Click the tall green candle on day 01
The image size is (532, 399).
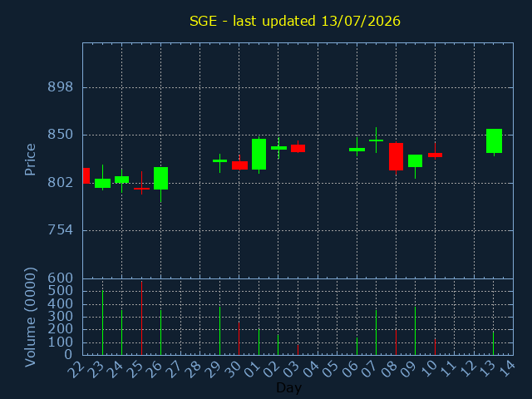(259, 154)
